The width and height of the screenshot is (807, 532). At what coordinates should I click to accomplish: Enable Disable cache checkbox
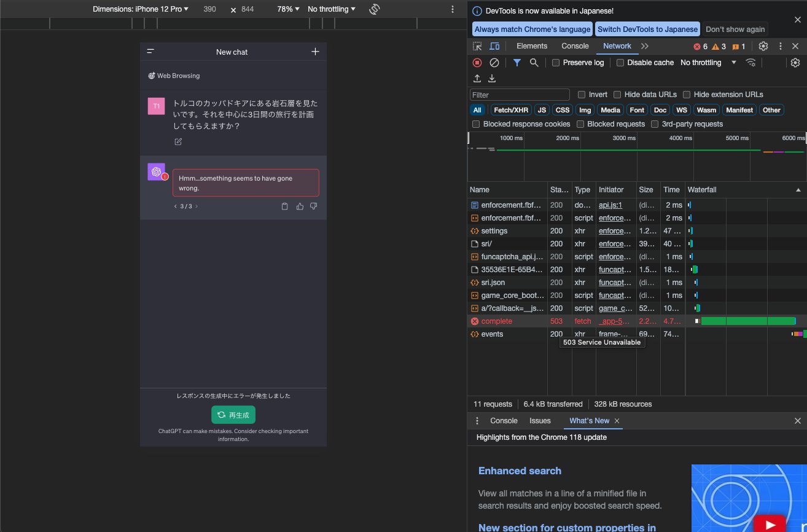(620, 63)
